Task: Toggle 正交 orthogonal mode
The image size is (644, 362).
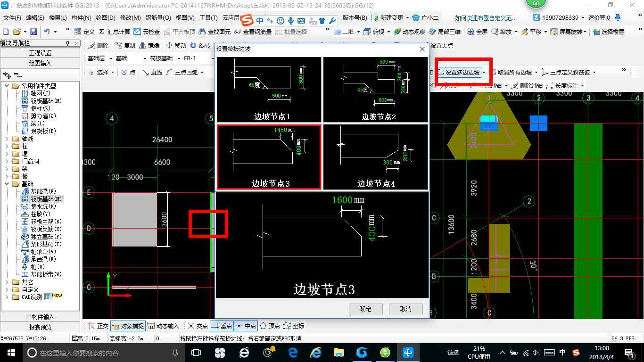Action: [99, 326]
